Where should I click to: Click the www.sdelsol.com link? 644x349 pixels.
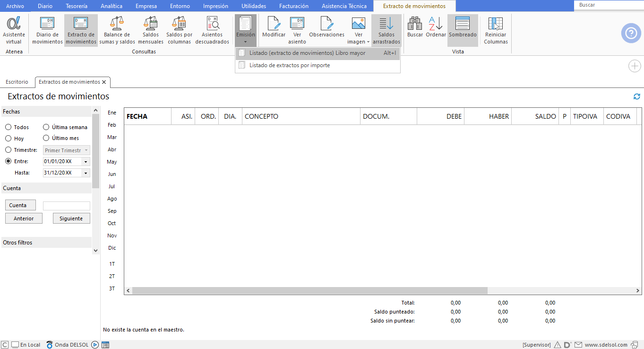[x=606, y=345]
